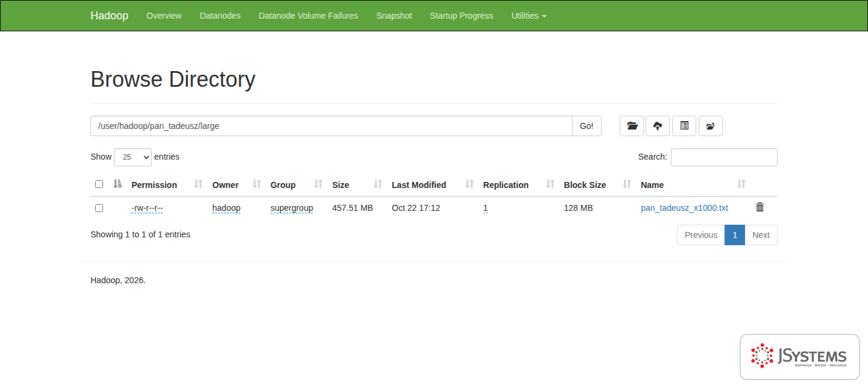Switch to the Snapshot page

click(x=394, y=16)
